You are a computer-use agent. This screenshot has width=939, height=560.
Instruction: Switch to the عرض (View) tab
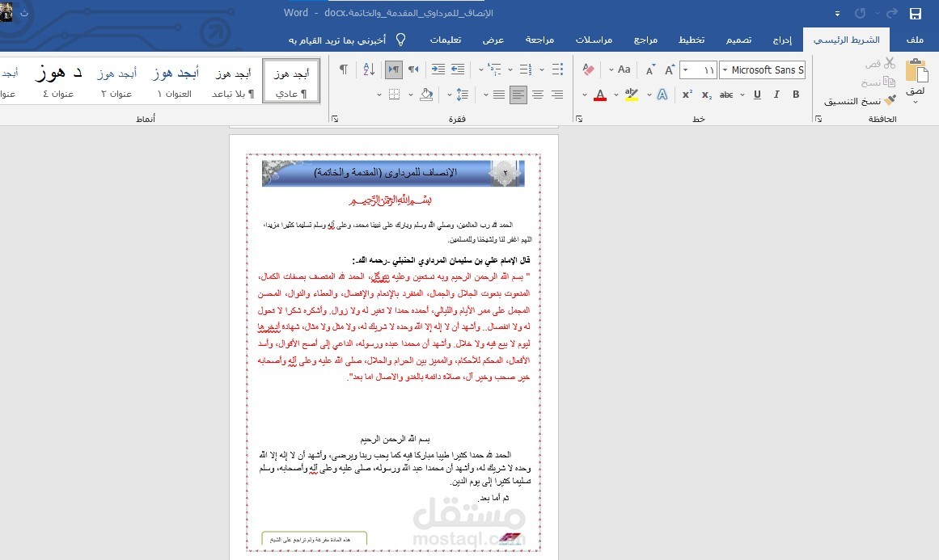(x=493, y=40)
